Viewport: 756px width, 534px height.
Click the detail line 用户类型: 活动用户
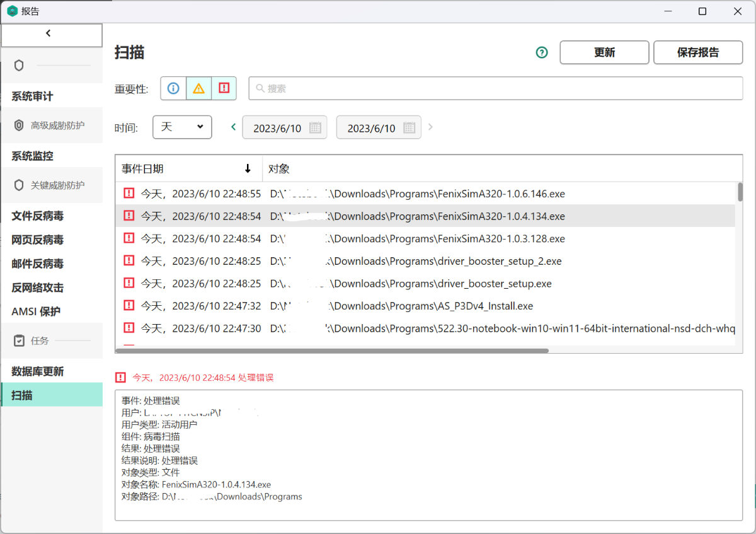click(159, 424)
